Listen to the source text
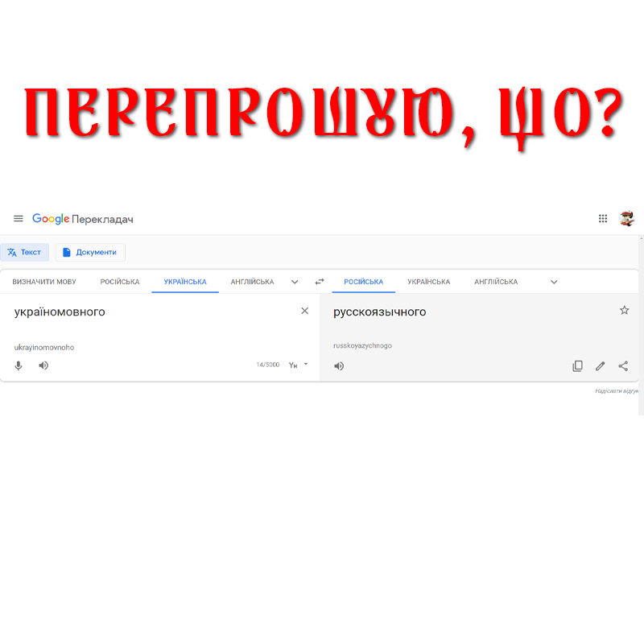644x644 pixels. point(43,365)
